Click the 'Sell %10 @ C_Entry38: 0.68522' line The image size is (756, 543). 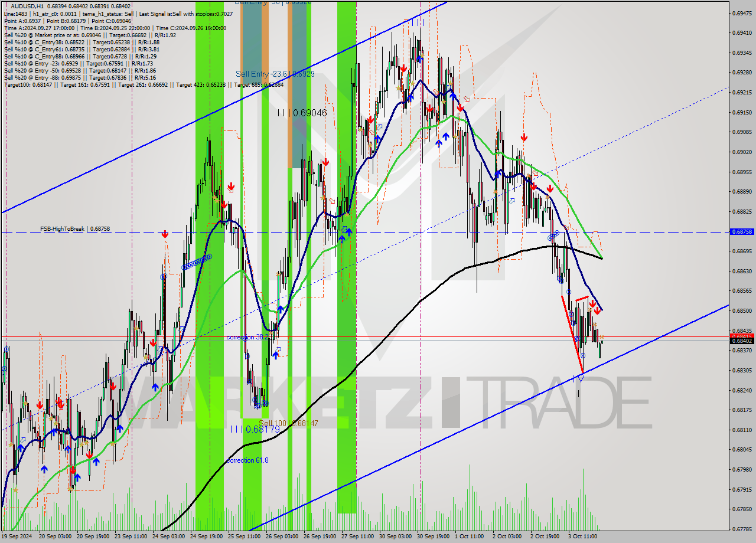[x=82, y=42]
